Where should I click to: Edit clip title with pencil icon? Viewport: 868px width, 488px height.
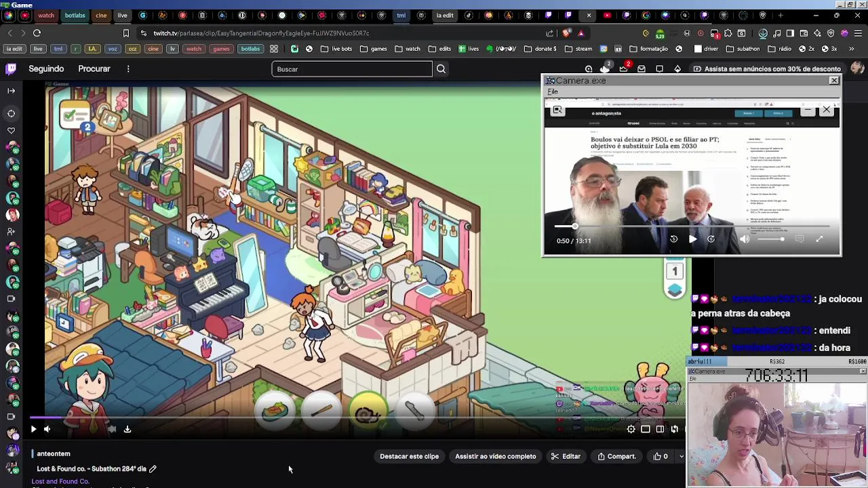tap(153, 469)
